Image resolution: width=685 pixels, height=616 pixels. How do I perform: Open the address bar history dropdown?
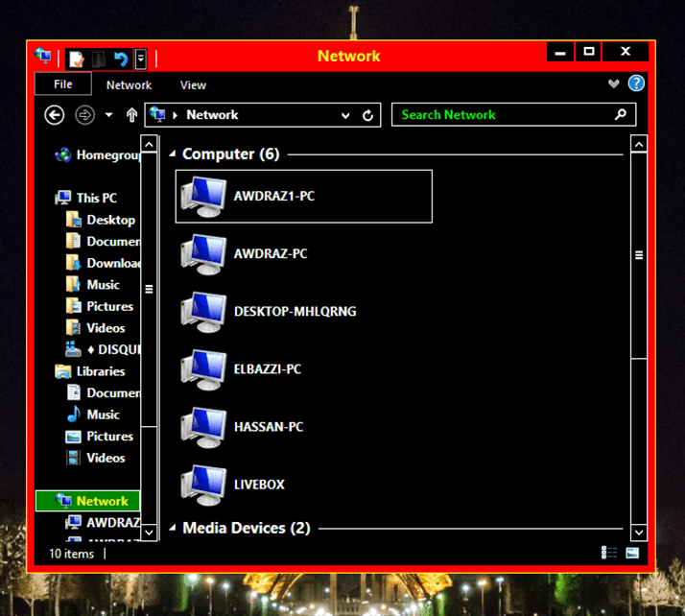pyautogui.click(x=345, y=116)
